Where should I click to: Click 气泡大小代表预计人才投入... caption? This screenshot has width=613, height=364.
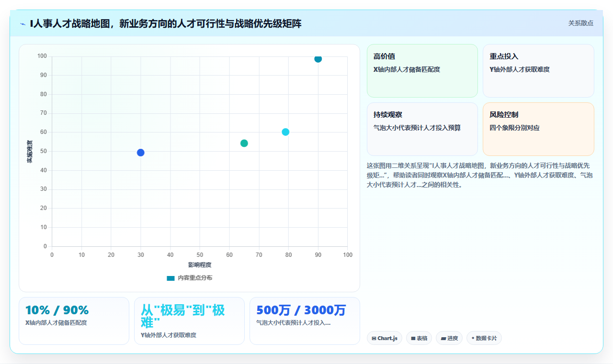click(293, 323)
